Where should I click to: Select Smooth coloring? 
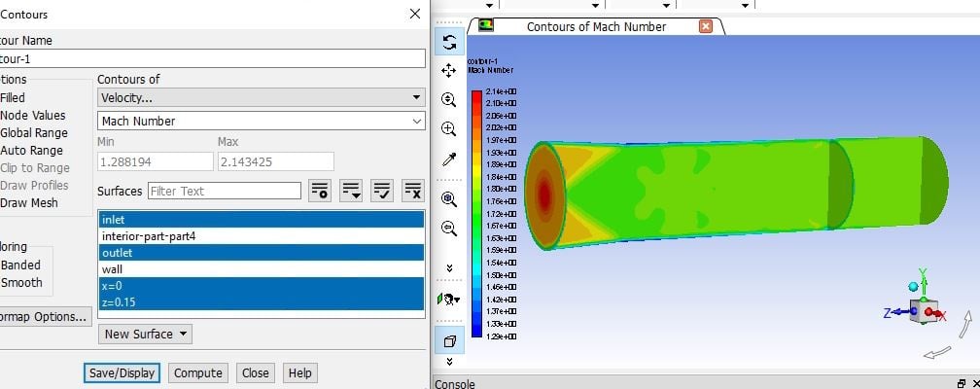coord(21,282)
